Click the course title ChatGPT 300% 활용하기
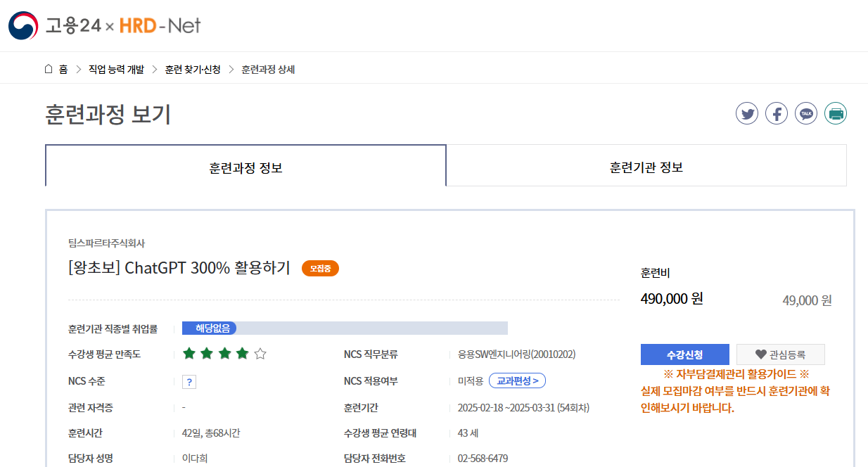Viewport: 868px width, 467px height. coord(179,268)
